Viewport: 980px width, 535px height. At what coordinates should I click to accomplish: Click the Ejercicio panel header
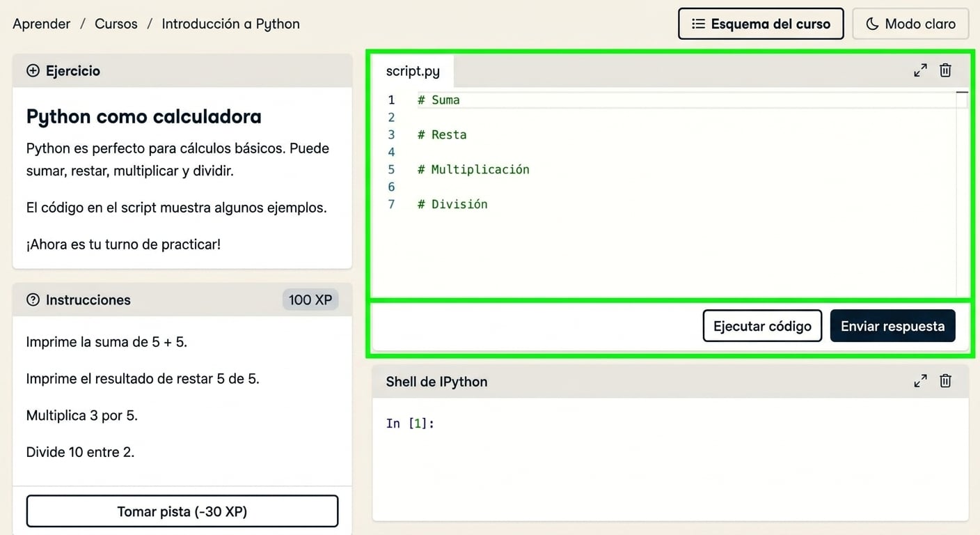pos(182,70)
